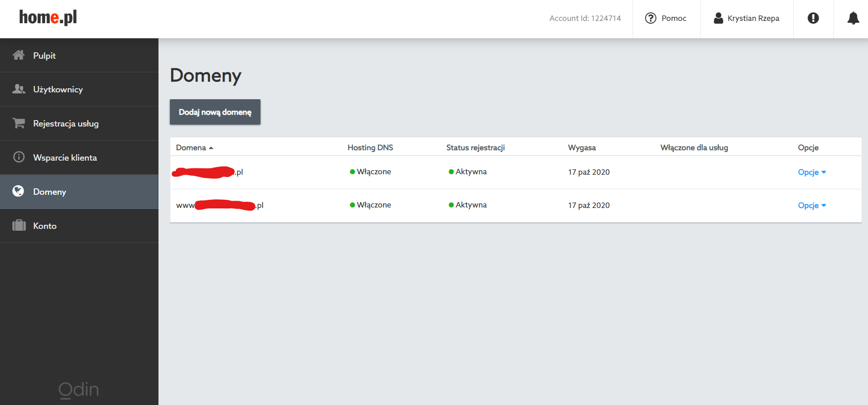The image size is (868, 405).
Task: Click the home.pl logo
Action: point(48,17)
